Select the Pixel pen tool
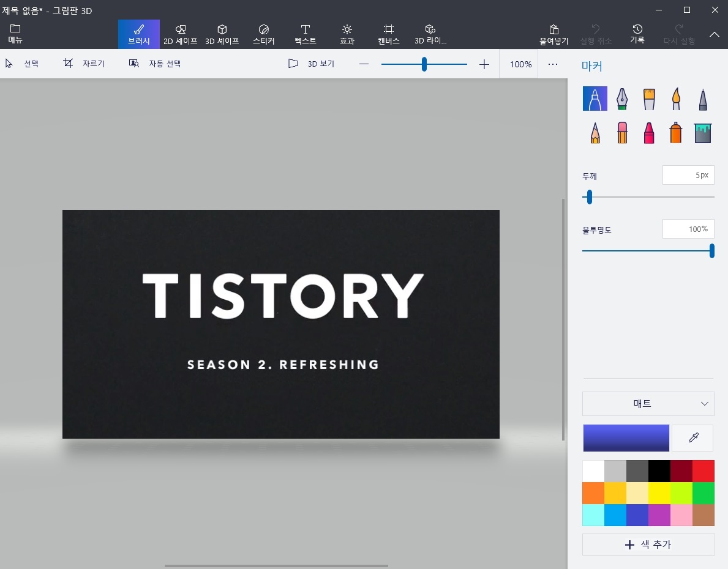Screen dimensions: 728x569 pos(703,99)
